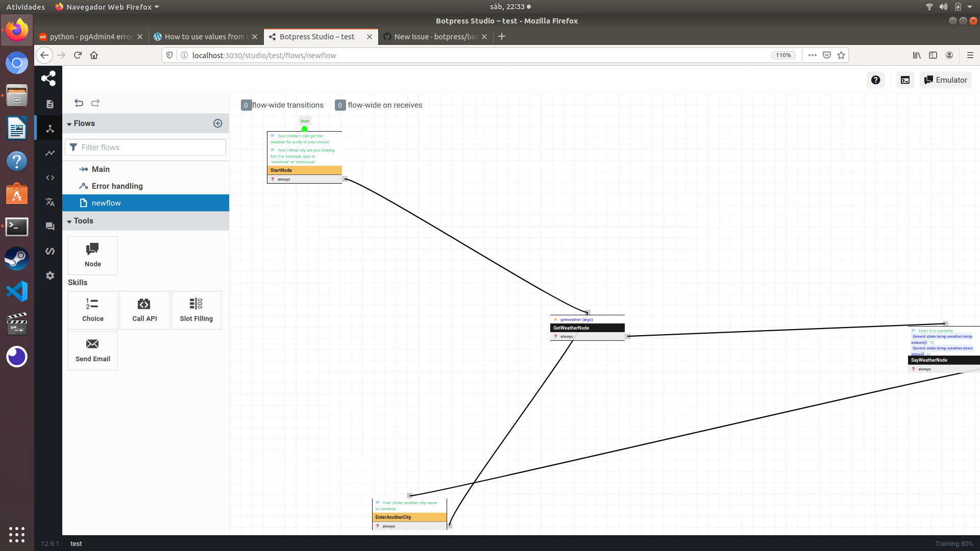The width and height of the screenshot is (980, 551).
Task: Switch to the New Issue botpress tab
Action: pyautogui.click(x=434, y=36)
